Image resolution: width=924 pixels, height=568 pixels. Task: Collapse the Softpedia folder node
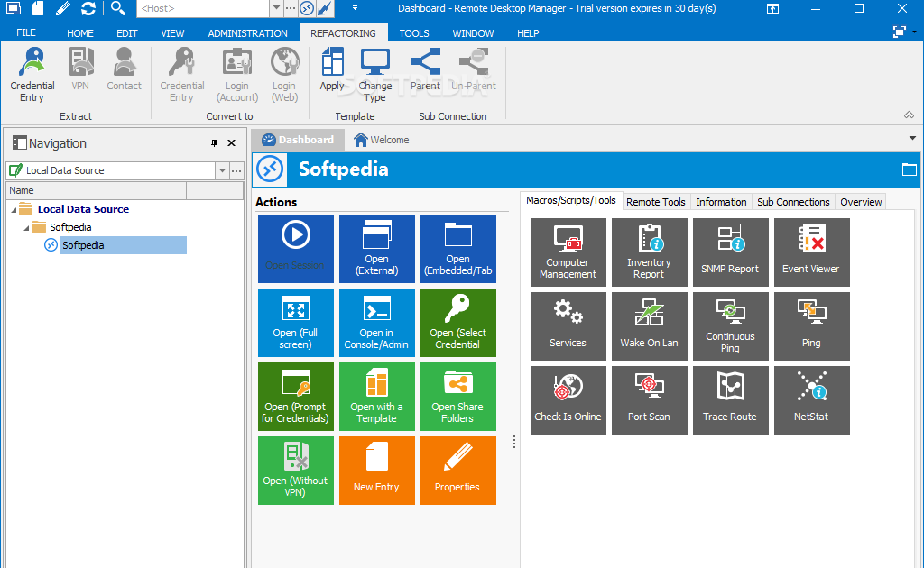(x=26, y=228)
